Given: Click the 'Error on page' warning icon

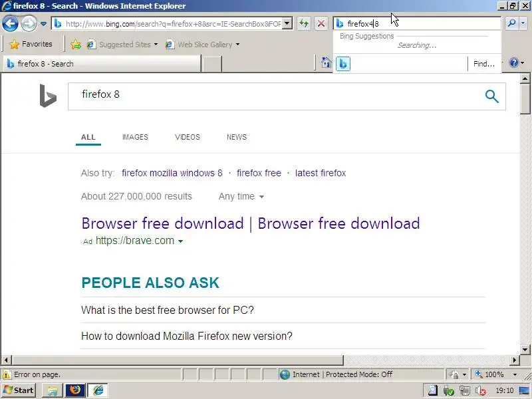Looking at the screenshot, I should [6, 374].
